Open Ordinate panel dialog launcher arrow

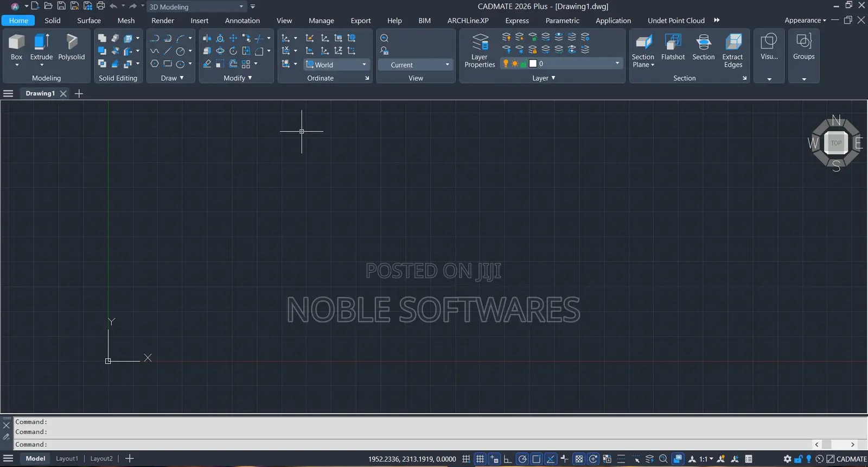coord(367,78)
